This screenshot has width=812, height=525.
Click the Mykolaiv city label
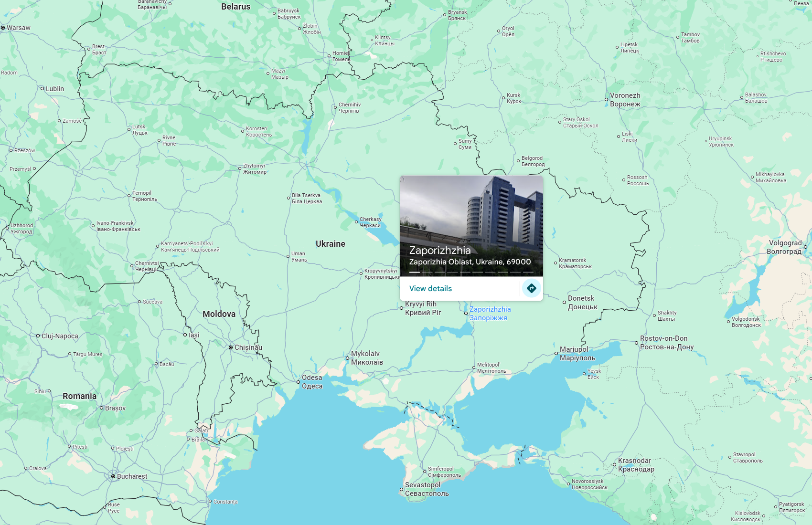coord(367,358)
